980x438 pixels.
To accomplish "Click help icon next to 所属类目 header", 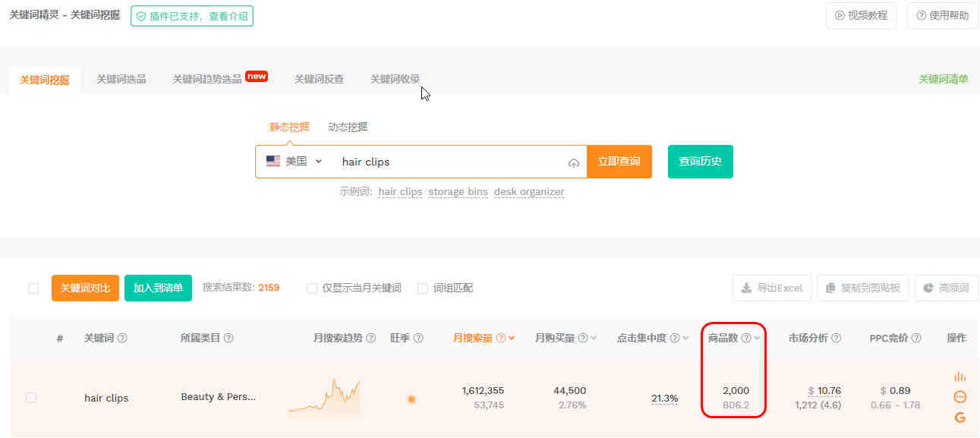I will pyautogui.click(x=228, y=339).
